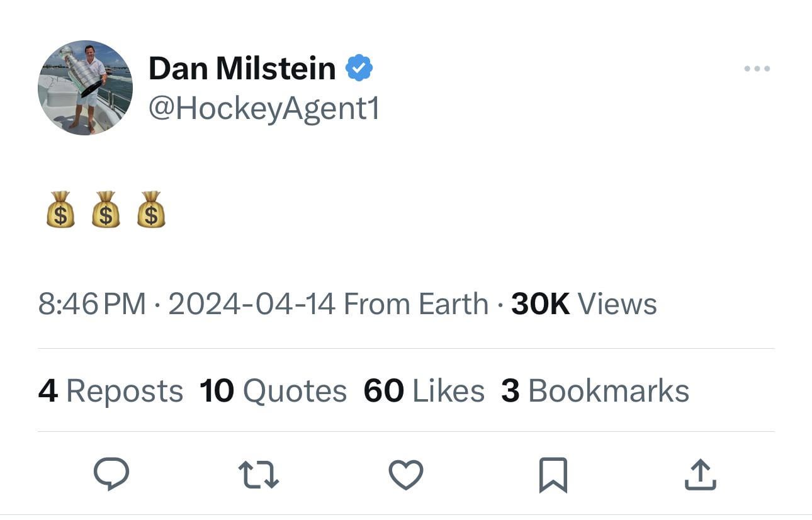
Task: Click the first money bag emoji
Action: click(x=60, y=209)
